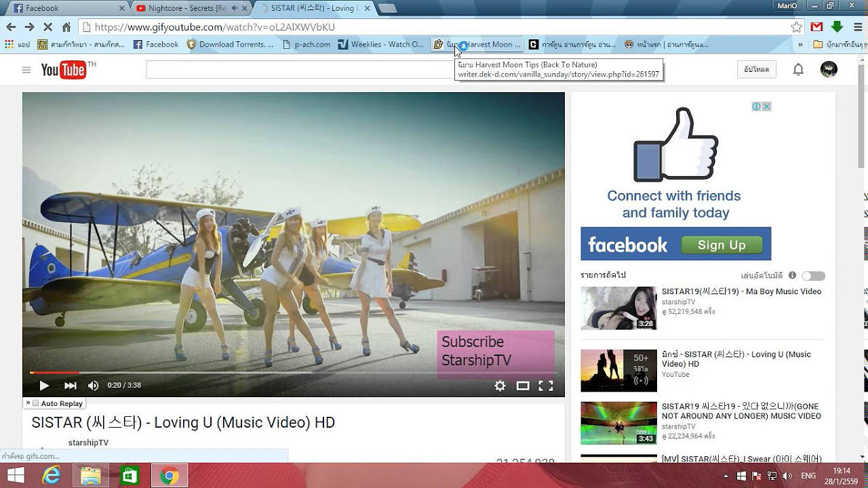The image size is (868, 488).
Task: Close the Facebook advertisement
Action: coord(766,106)
